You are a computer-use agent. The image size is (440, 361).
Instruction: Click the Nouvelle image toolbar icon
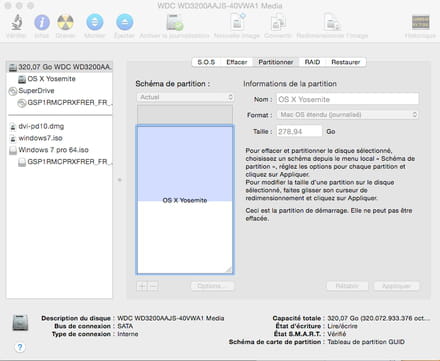237,22
